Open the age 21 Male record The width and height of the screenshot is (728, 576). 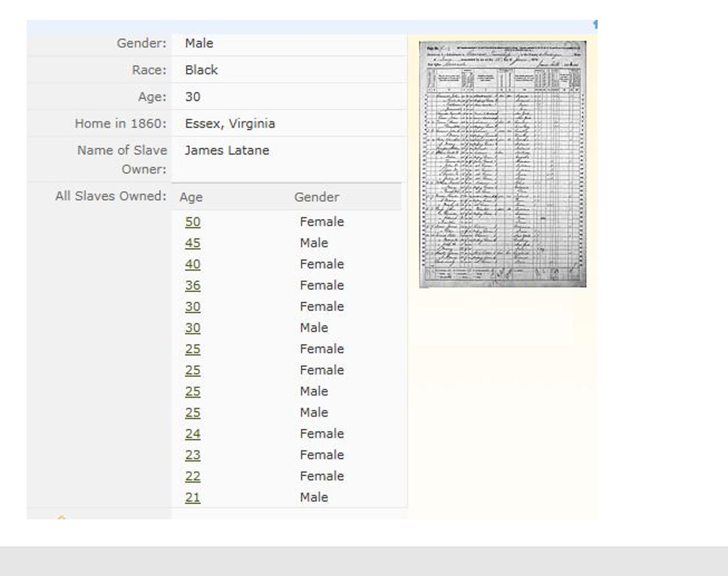click(193, 497)
